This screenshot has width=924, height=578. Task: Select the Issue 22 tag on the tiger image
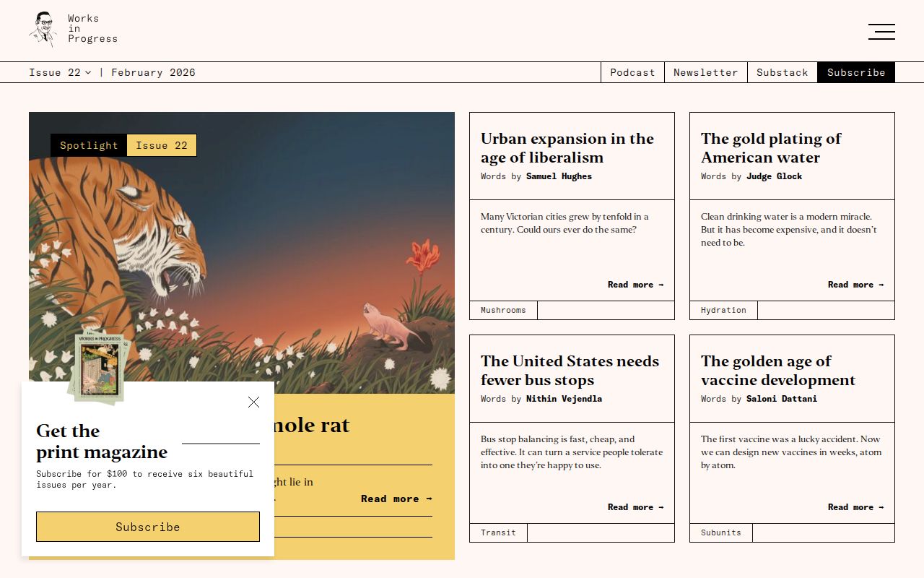[x=162, y=145]
